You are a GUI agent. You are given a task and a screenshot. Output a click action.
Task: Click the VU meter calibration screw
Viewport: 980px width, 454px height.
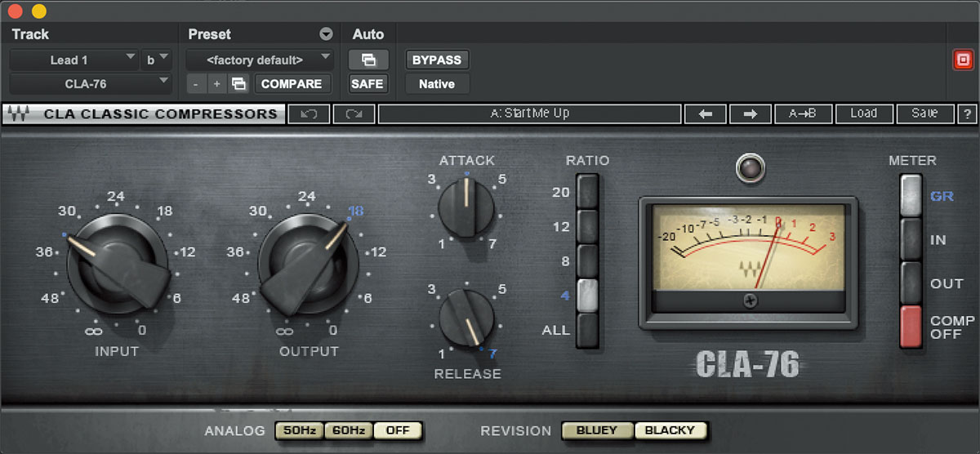750,300
